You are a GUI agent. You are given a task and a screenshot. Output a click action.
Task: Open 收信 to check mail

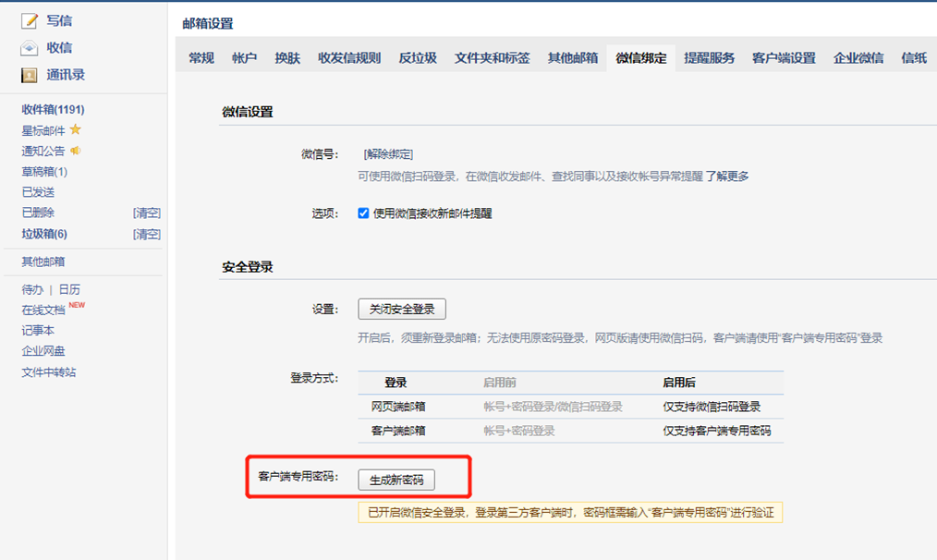[x=59, y=48]
